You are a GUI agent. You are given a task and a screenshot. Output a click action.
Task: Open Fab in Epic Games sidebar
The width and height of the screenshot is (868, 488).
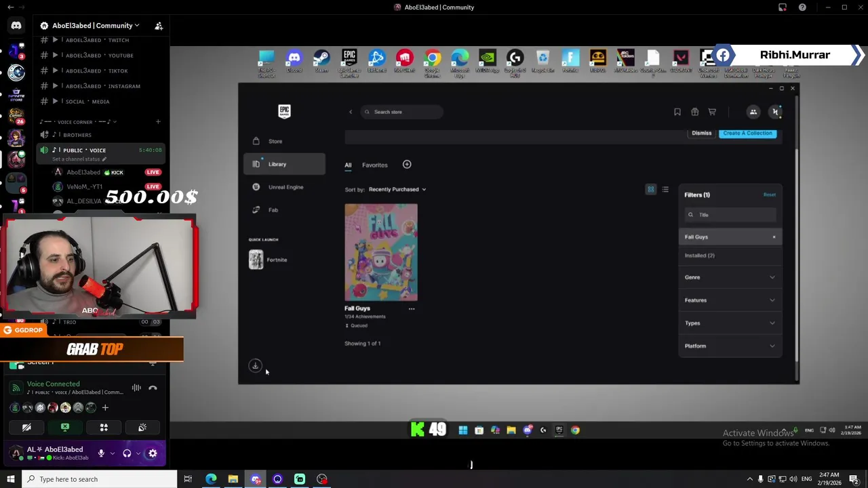(284, 210)
